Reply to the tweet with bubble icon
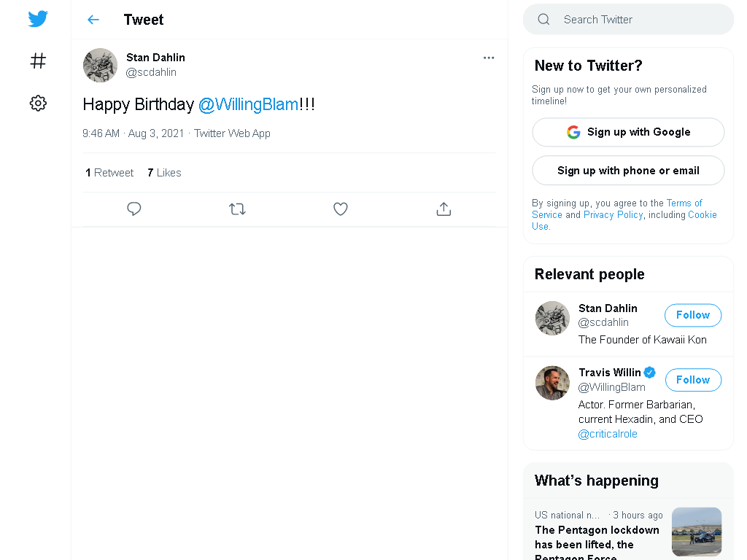Screen dimensions: 747x560 pyautogui.click(x=134, y=209)
